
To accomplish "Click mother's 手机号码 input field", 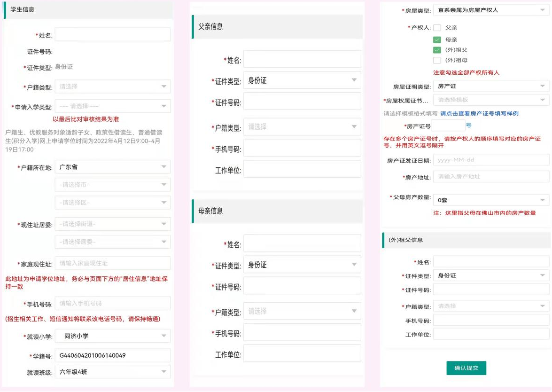I will (302, 333).
